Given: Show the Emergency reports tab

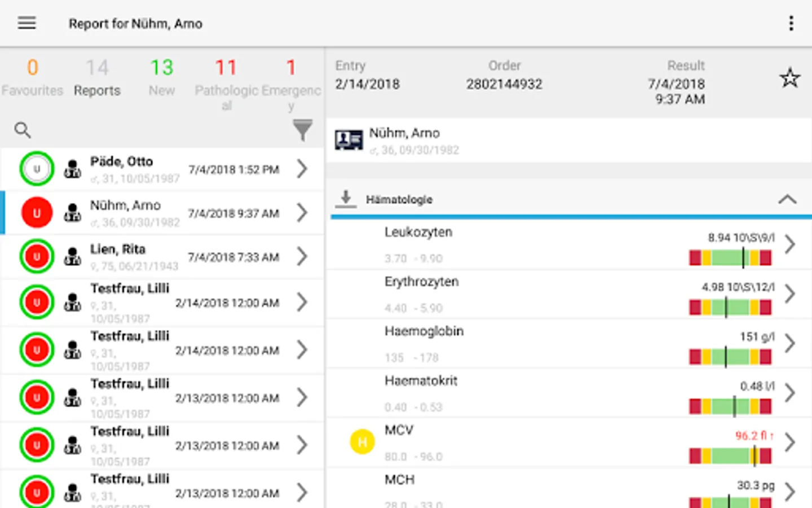Looking at the screenshot, I should click(x=291, y=85).
